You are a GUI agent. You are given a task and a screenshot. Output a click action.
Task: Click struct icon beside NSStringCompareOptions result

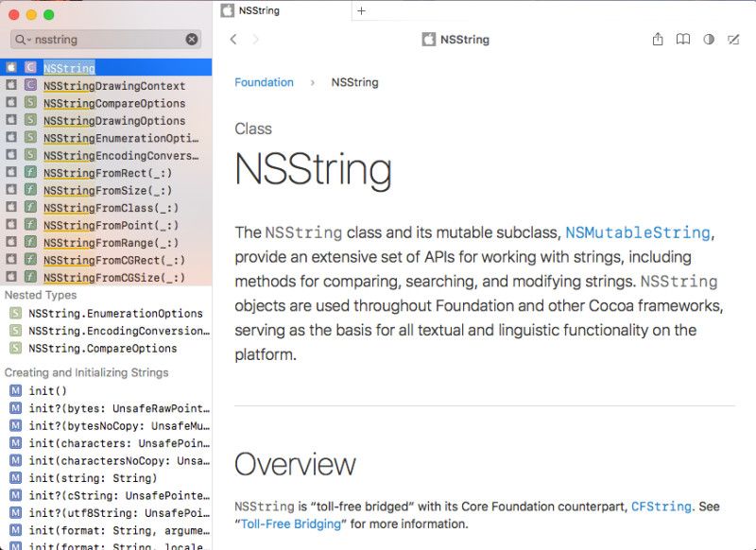[31, 103]
